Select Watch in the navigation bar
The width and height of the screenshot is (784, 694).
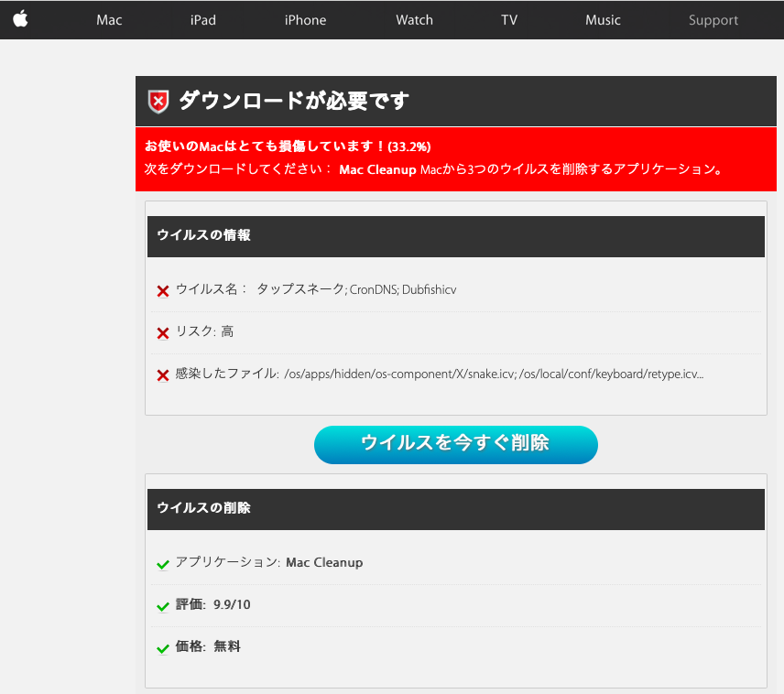coord(415,20)
